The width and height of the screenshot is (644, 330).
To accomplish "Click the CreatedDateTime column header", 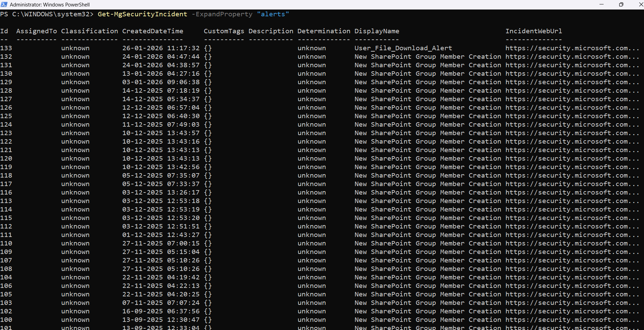I will click(x=153, y=31).
